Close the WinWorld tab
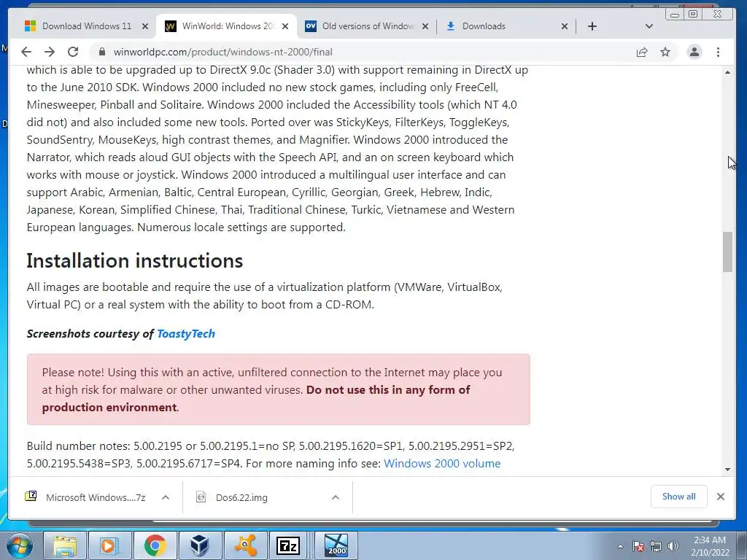The width and height of the screenshot is (747, 560). point(285,26)
